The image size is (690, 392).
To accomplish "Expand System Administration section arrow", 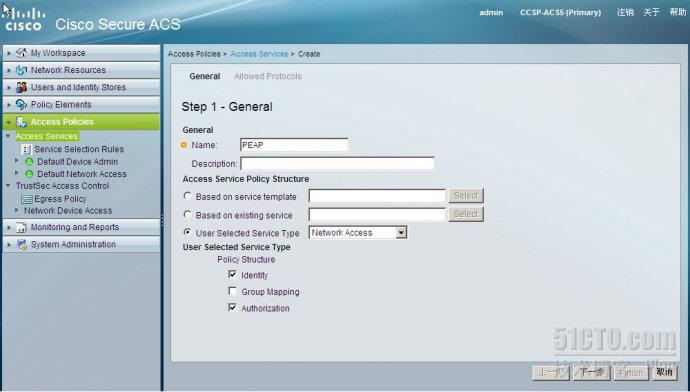I will [x=9, y=244].
